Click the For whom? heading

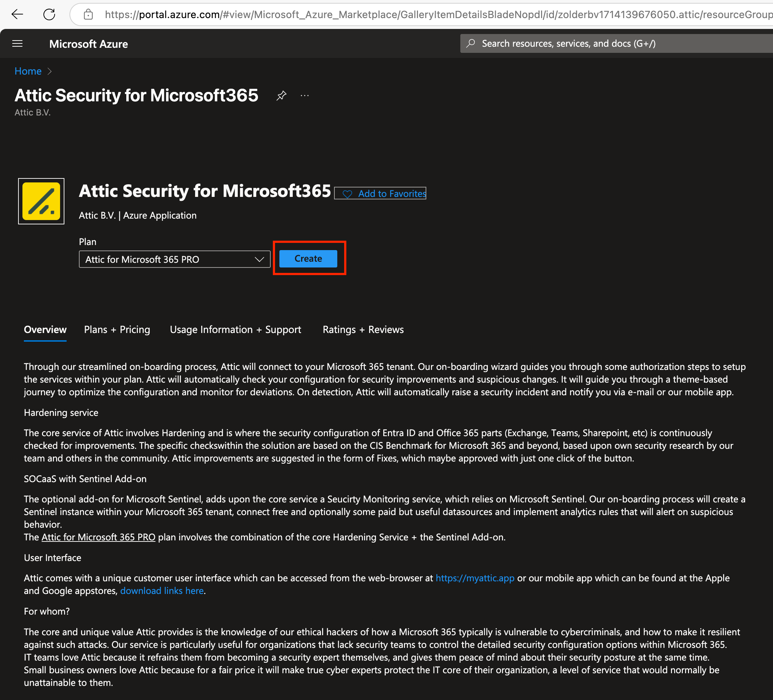point(47,611)
